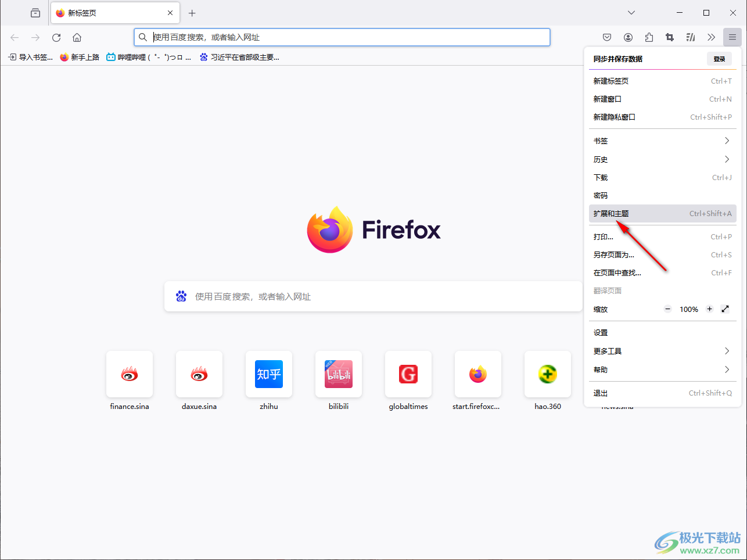Click the 登录 sign-in button
747x560 pixels.
(x=719, y=59)
